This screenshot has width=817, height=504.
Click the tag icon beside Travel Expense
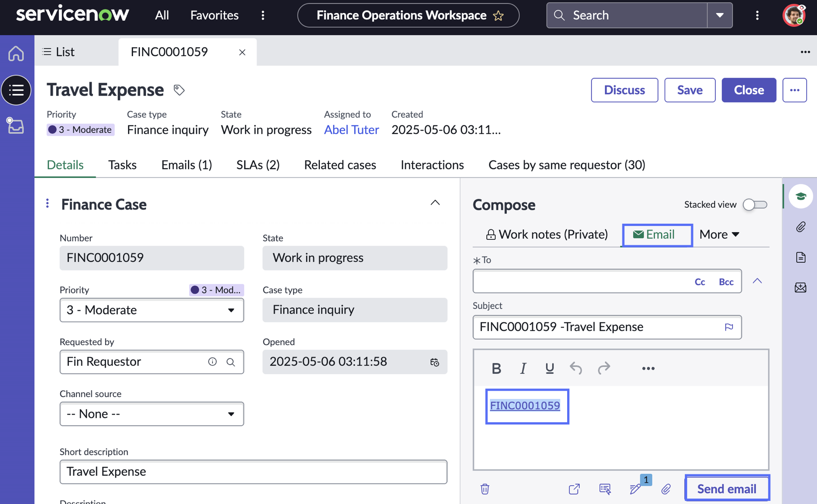click(x=179, y=90)
